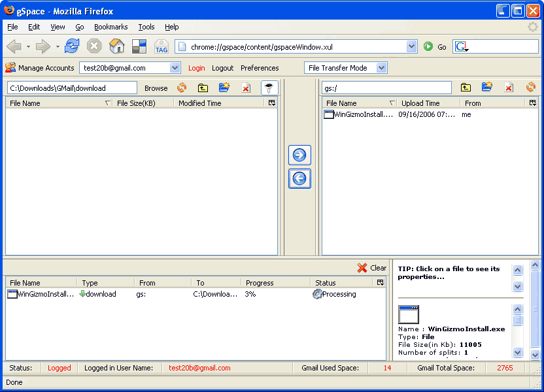
Task: Open column picker in transfer queue list
Action: tap(381, 282)
